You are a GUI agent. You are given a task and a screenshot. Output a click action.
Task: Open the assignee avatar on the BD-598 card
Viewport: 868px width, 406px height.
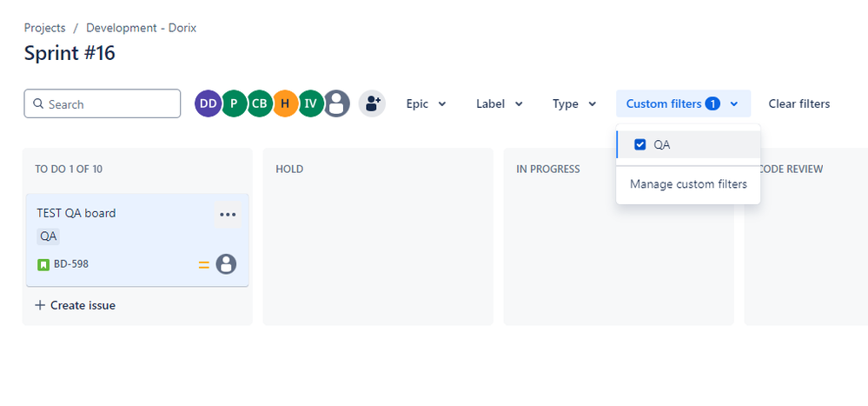coord(226,264)
